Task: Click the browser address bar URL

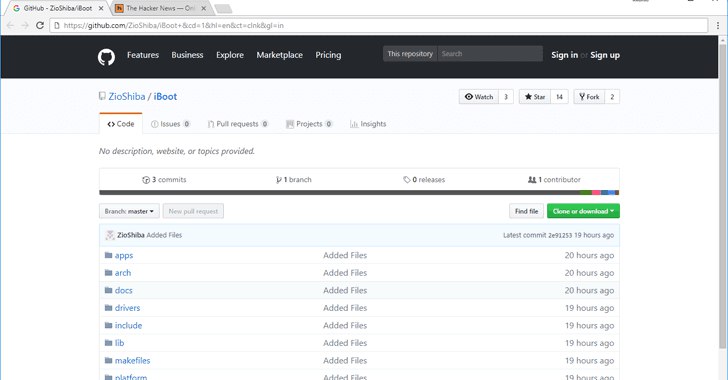Action: (378, 26)
